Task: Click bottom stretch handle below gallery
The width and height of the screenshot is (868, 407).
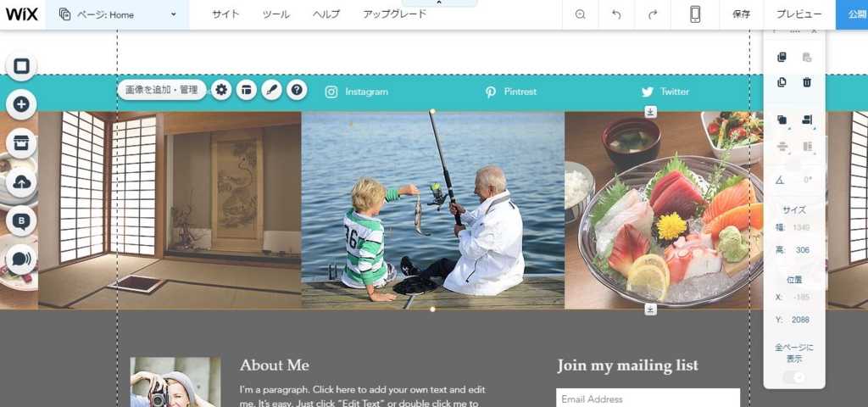Action: click(650, 309)
